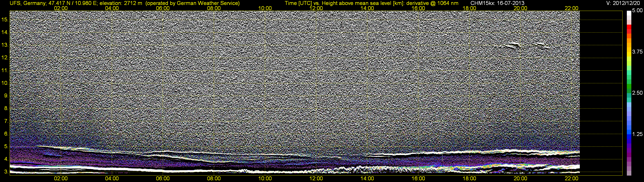
Task: Click the '06:00' label on the bottom time axis
Action: (163, 179)
